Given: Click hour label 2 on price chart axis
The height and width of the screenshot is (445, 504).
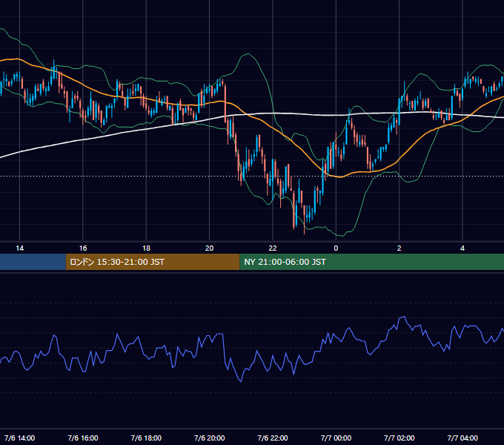Looking at the screenshot, I should click(x=399, y=248).
